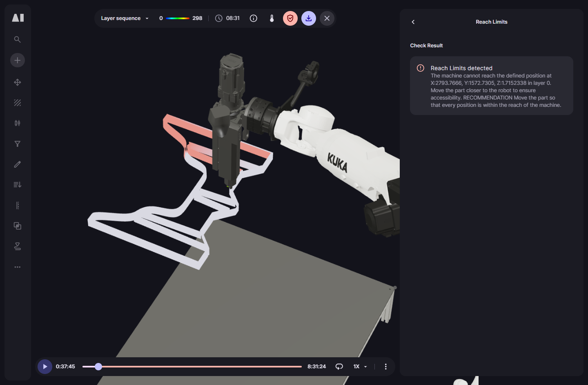
Task: Open the playback bar kebab menu
Action: [x=385, y=367]
